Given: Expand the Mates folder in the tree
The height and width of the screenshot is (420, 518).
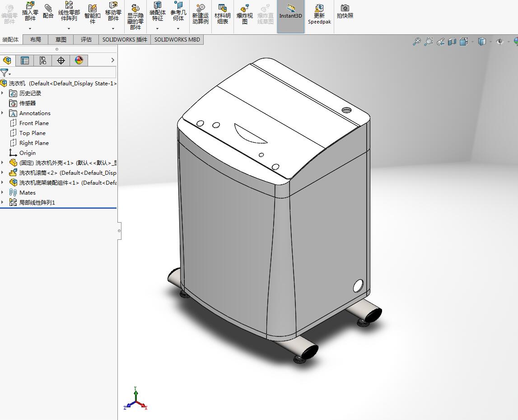Looking at the screenshot, I should (3, 193).
